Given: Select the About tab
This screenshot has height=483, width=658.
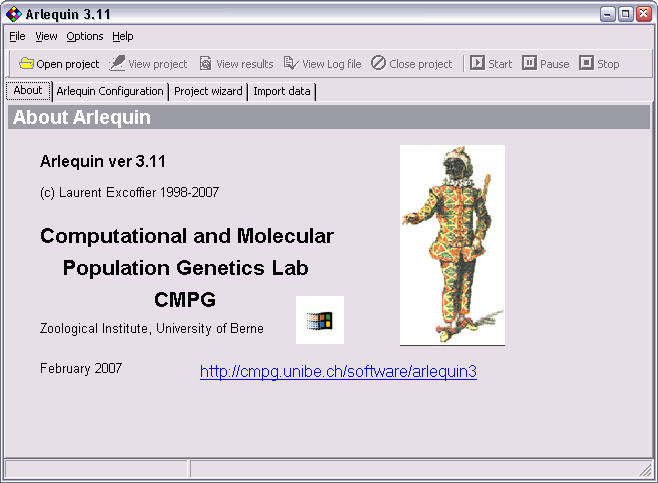Looking at the screenshot, I should [x=28, y=91].
